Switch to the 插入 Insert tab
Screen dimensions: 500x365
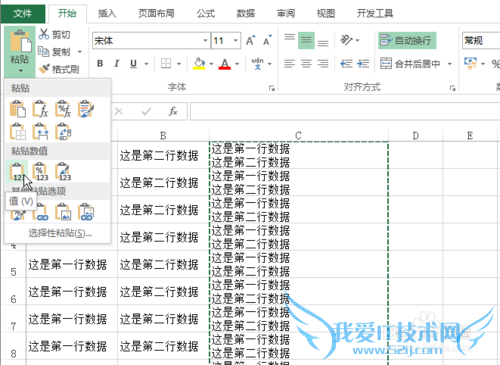107,13
